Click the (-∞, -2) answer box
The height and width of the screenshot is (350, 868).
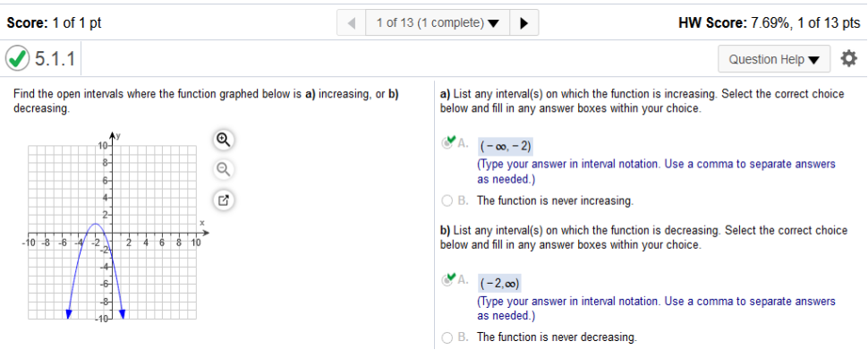tap(506, 146)
